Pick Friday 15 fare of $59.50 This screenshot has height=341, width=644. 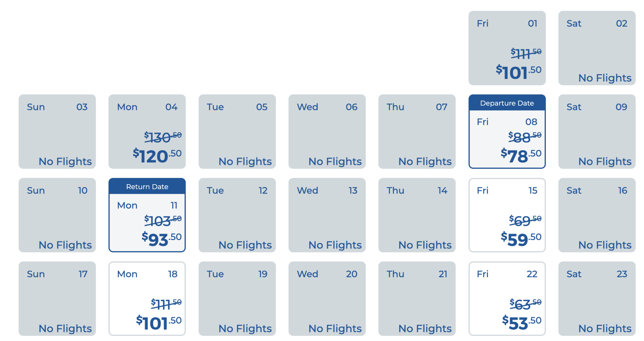tap(507, 215)
